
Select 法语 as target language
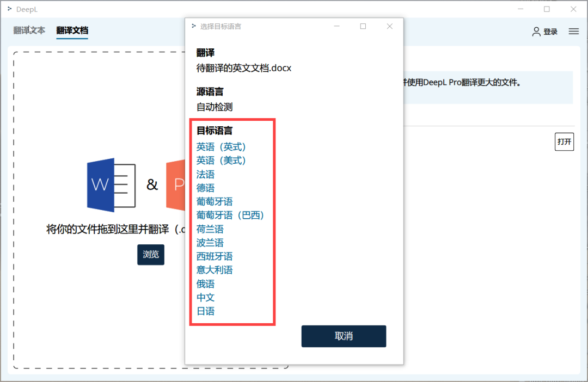click(x=205, y=174)
